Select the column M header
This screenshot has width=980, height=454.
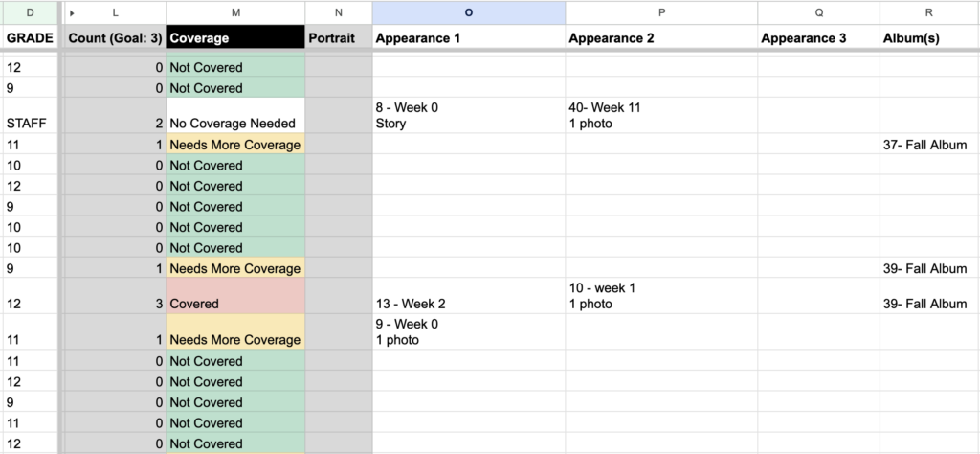coord(235,13)
